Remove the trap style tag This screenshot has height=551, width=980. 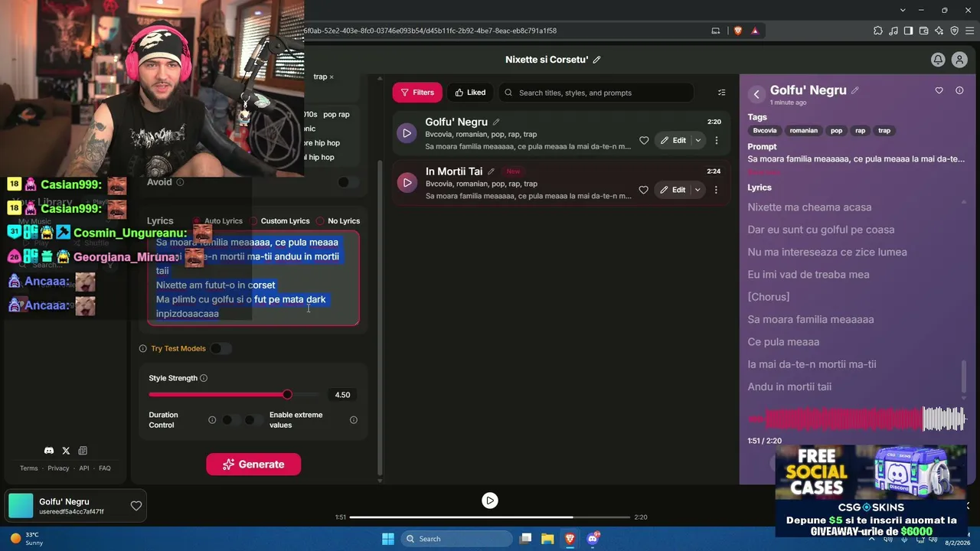(x=332, y=77)
